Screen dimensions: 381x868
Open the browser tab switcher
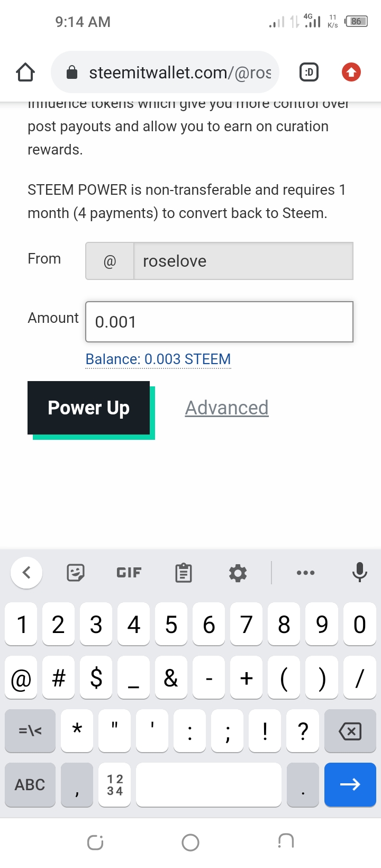point(309,72)
